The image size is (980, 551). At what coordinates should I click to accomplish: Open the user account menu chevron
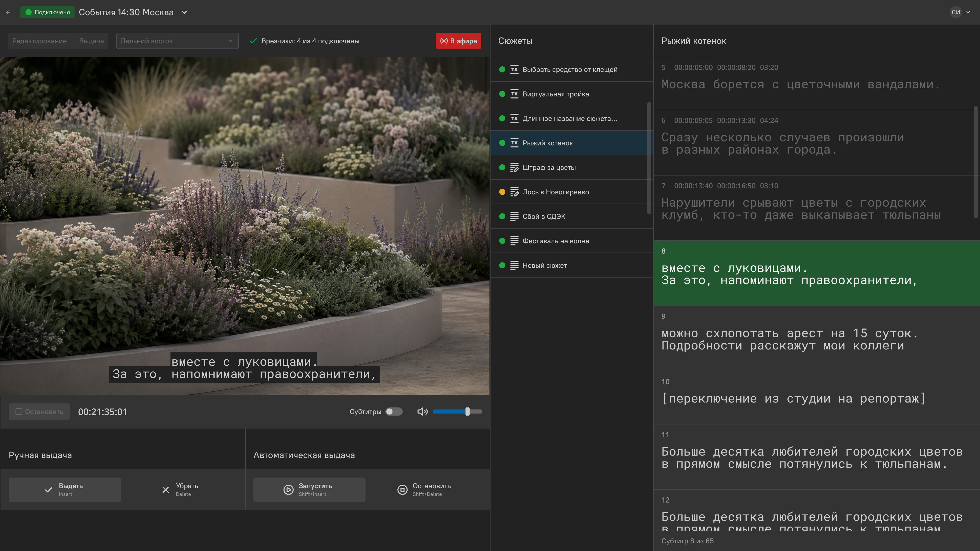[x=968, y=12]
